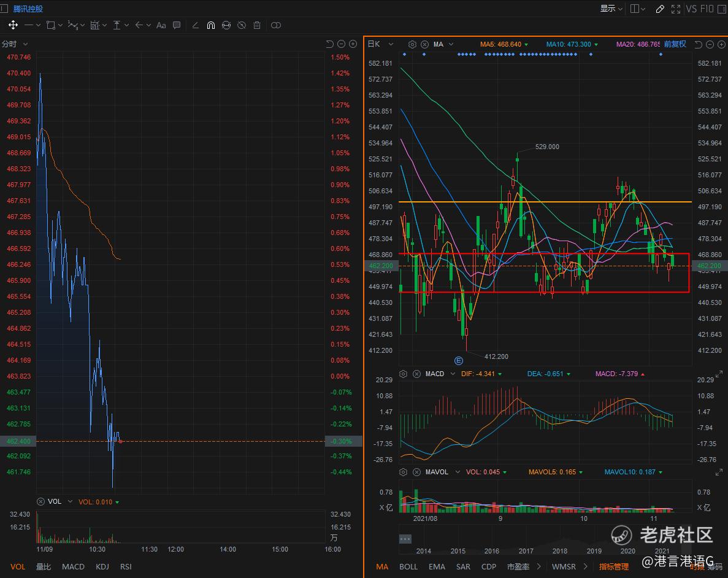The width and height of the screenshot is (728, 578).
Task: Click the 前复权 adjustment link
Action: pos(675,44)
